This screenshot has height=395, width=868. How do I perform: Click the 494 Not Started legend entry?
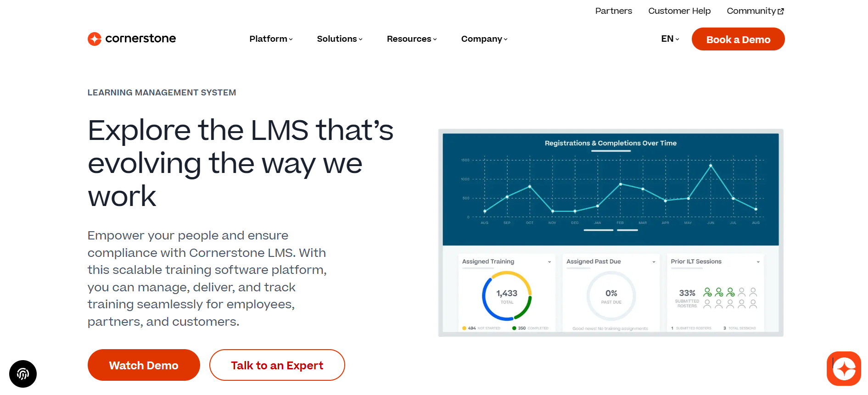[x=481, y=328]
